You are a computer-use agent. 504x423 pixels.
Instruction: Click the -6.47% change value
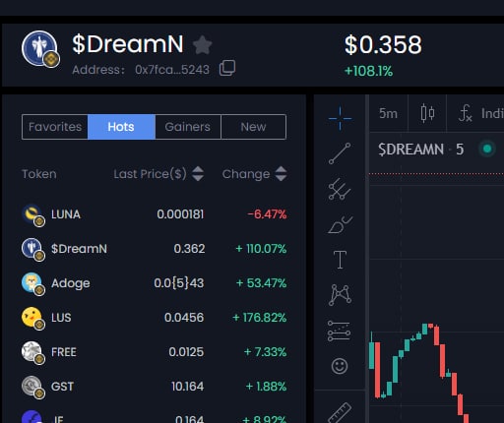(x=267, y=214)
